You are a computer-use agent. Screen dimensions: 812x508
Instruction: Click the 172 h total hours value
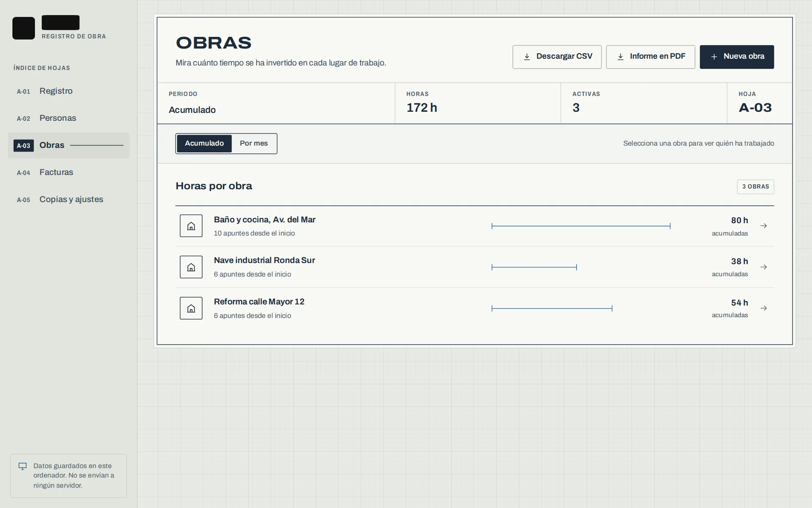pos(422,108)
